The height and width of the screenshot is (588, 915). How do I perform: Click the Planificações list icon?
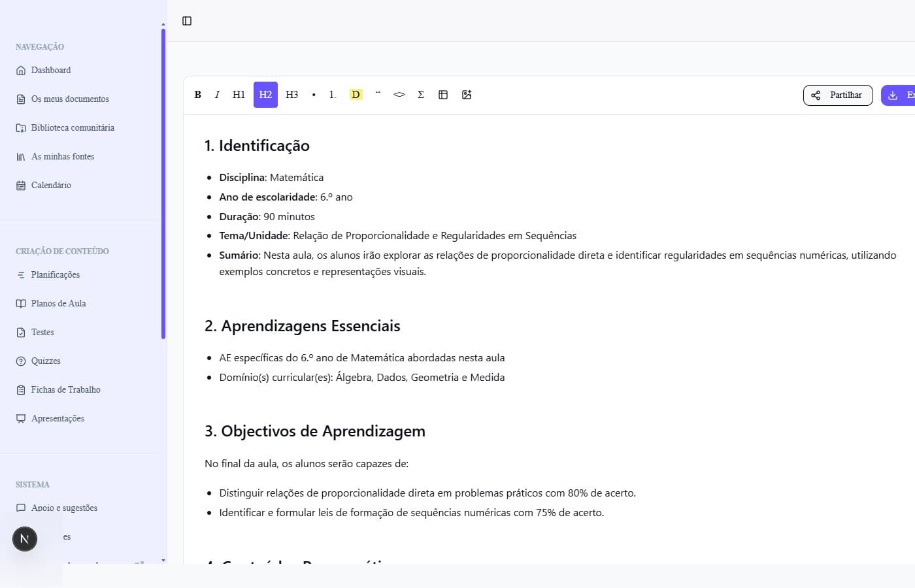(21, 275)
